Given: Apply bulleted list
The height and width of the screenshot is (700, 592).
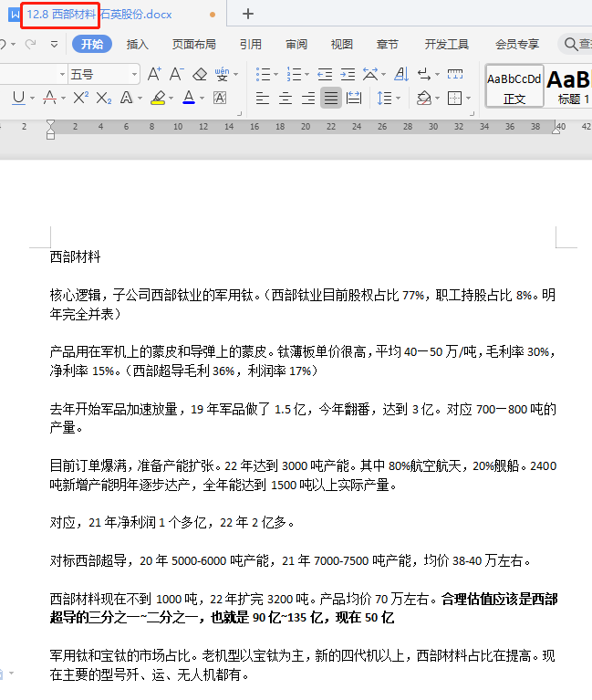Looking at the screenshot, I should [263, 74].
